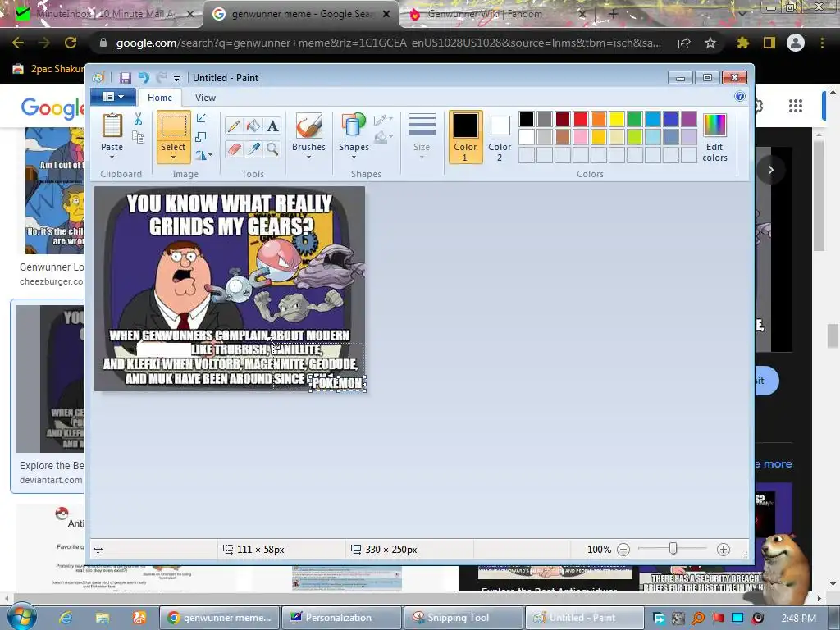Open Chrome extensions puzzle icon
Screen dimensions: 840x630
[743, 43]
